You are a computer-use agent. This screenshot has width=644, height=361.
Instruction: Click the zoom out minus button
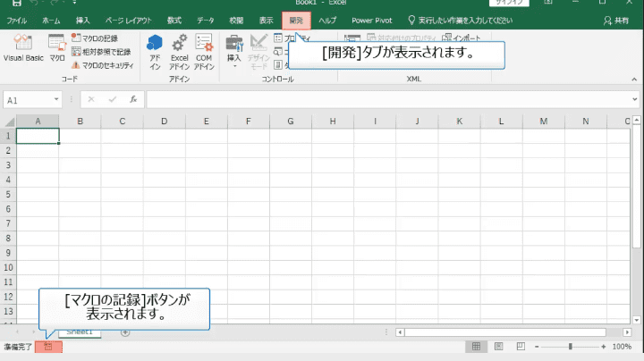click(537, 347)
